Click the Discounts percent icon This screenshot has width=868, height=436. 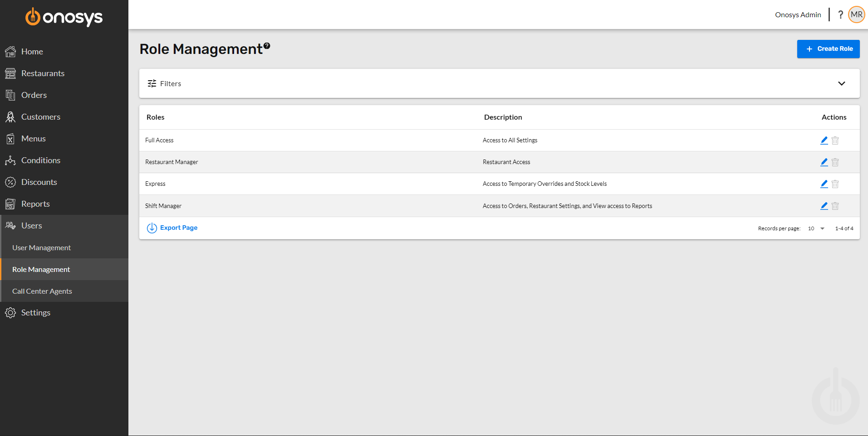coord(11,182)
